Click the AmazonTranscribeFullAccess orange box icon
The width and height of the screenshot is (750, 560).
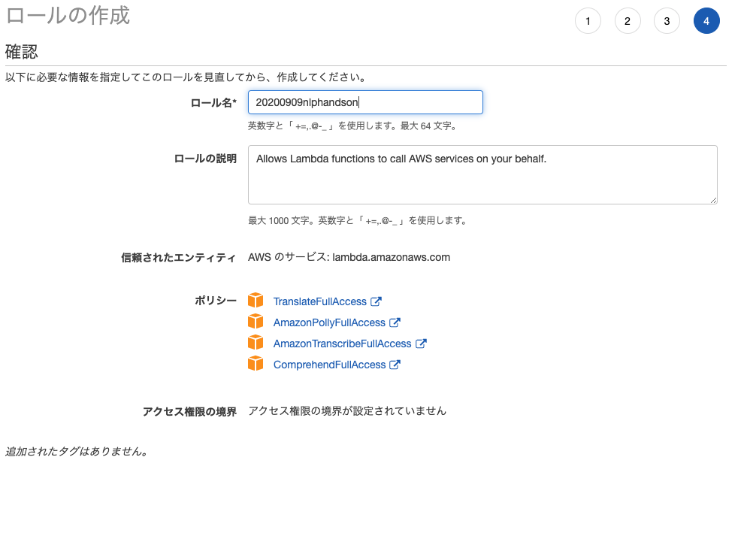(x=256, y=343)
